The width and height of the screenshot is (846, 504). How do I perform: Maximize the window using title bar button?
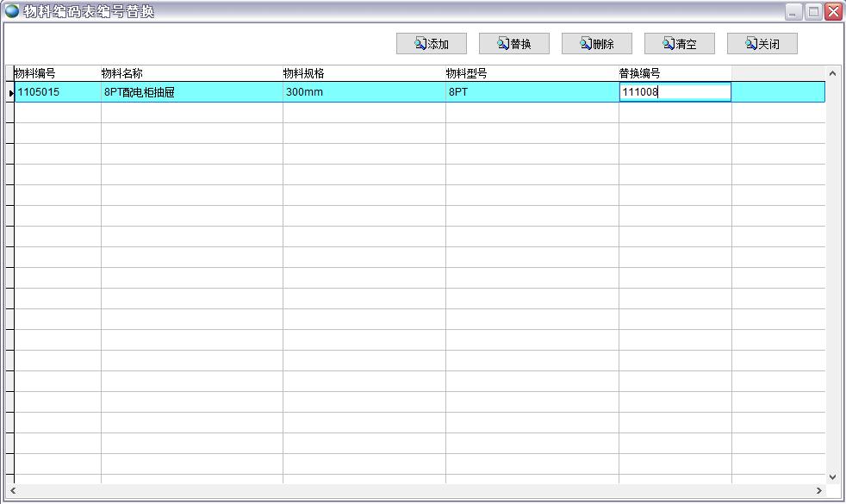coord(813,11)
